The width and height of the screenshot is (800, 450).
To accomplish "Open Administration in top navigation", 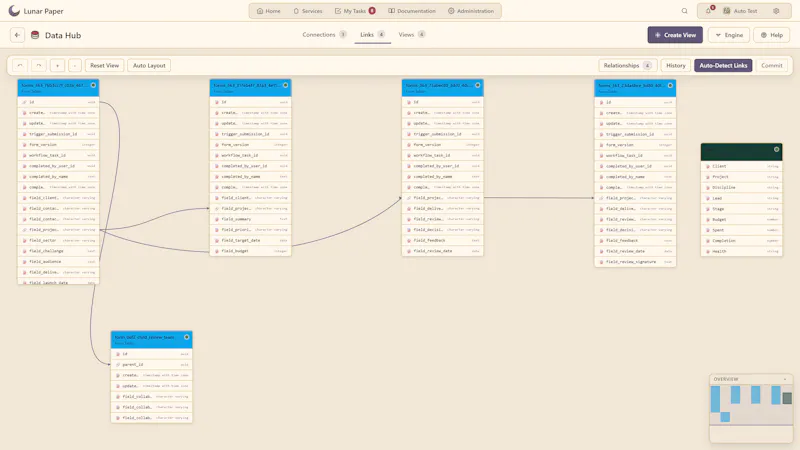I will click(471, 11).
